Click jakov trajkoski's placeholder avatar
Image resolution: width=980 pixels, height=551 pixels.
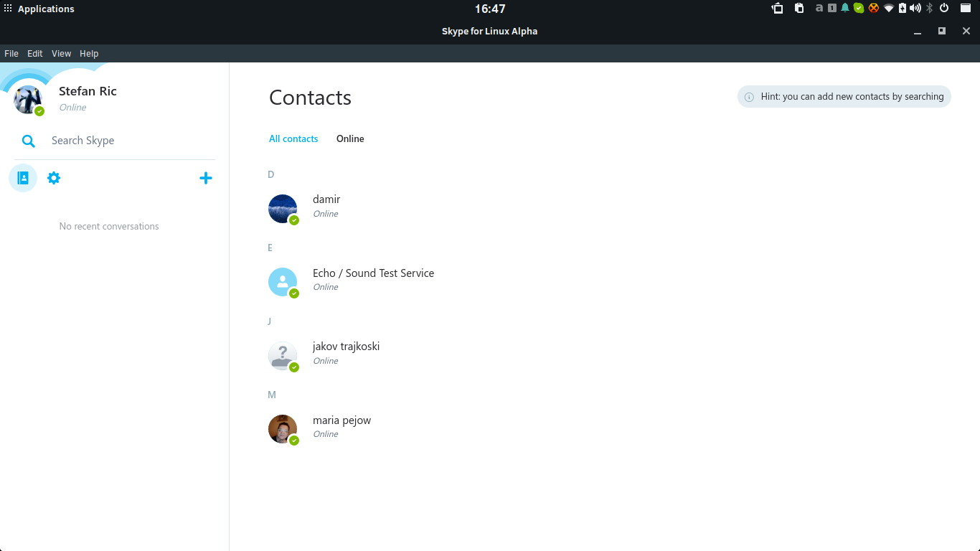[283, 356]
